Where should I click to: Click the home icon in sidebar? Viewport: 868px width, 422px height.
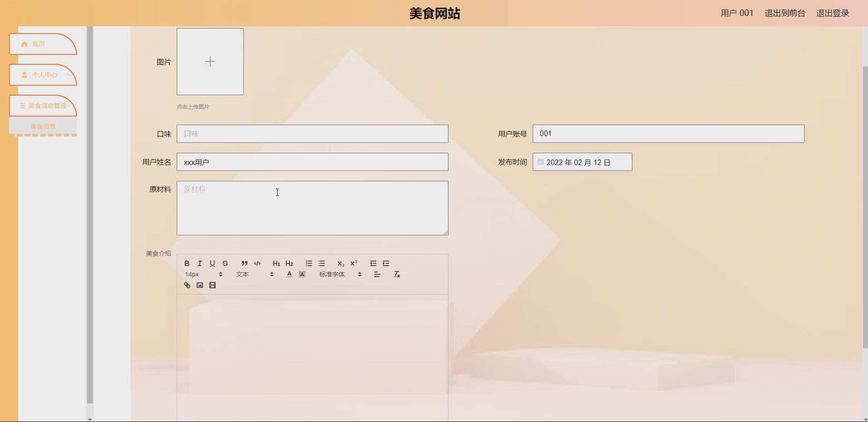(x=24, y=44)
